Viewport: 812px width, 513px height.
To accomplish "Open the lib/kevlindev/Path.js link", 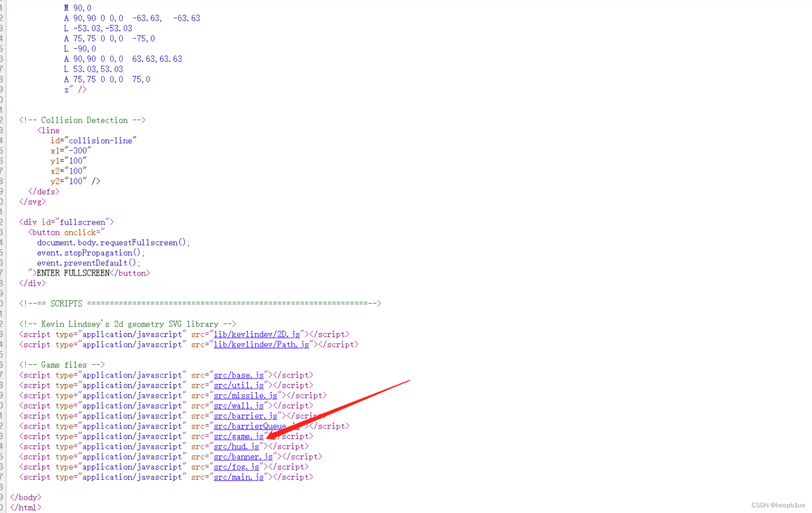I will coord(262,345).
